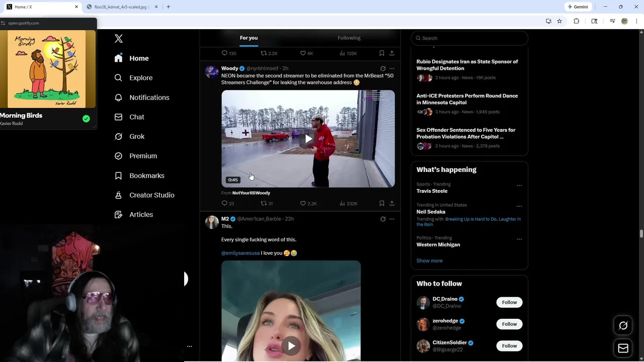The width and height of the screenshot is (644, 362).
Task: Open browser extensions puzzle icon
Action: click(577, 21)
